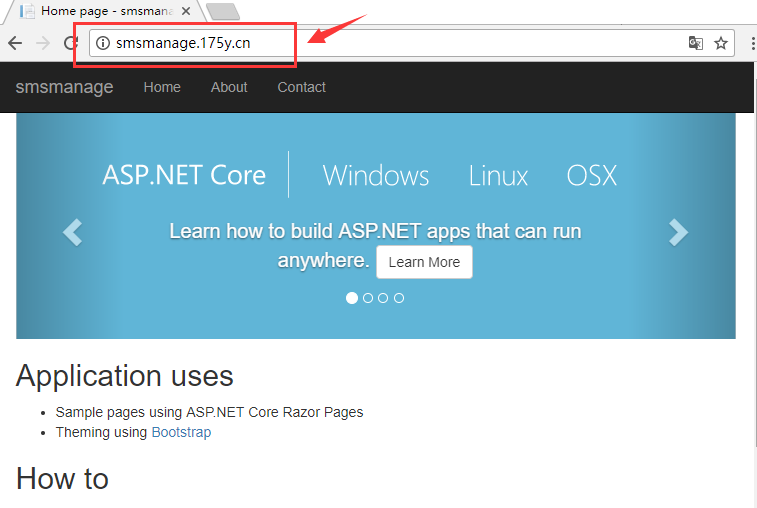
Task: Select the first carousel indicator dot
Action: [x=352, y=298]
